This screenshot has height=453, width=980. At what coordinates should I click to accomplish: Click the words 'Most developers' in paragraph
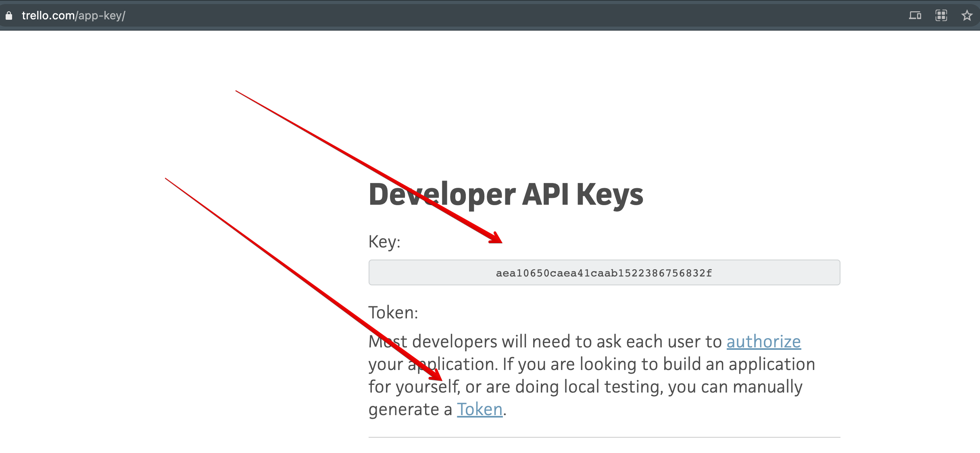pos(434,342)
